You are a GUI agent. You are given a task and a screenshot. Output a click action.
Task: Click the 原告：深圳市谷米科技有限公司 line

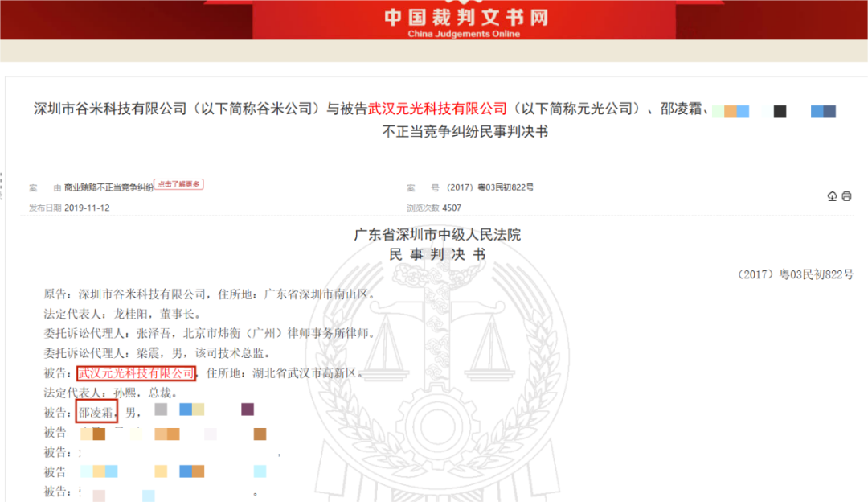210,294
